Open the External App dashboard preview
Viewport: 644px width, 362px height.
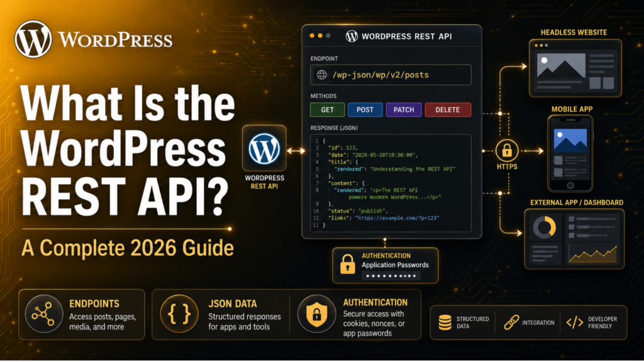tap(574, 239)
